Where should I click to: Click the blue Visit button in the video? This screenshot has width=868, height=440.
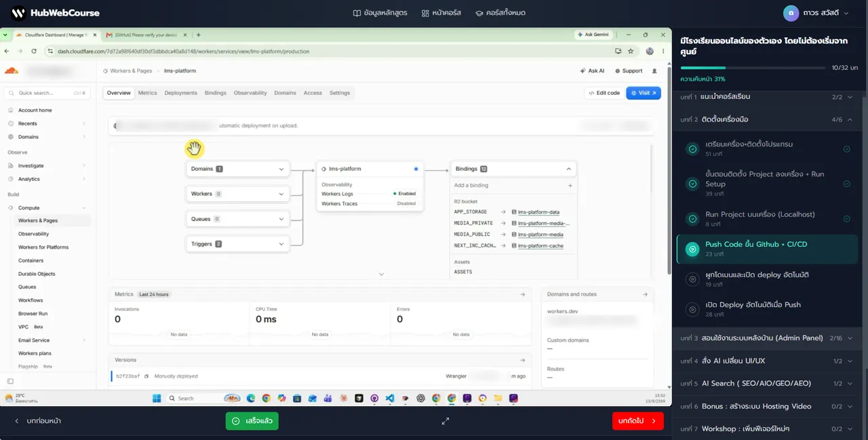pos(644,93)
